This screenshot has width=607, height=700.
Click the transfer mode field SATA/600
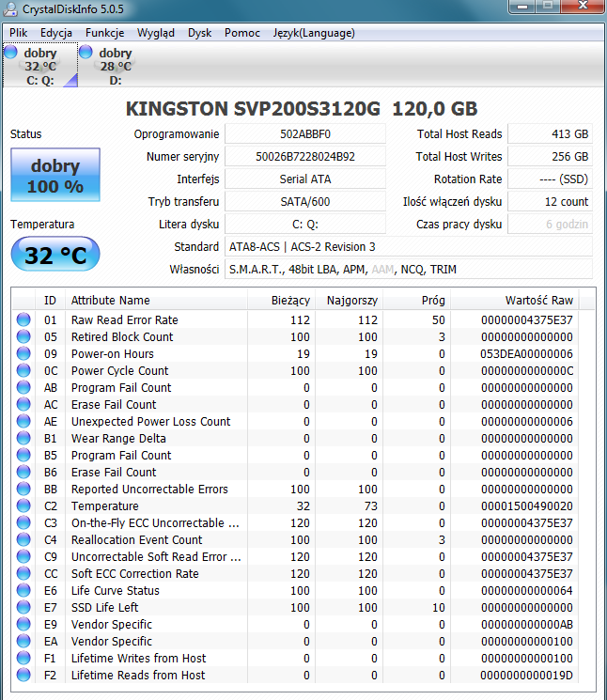305,202
